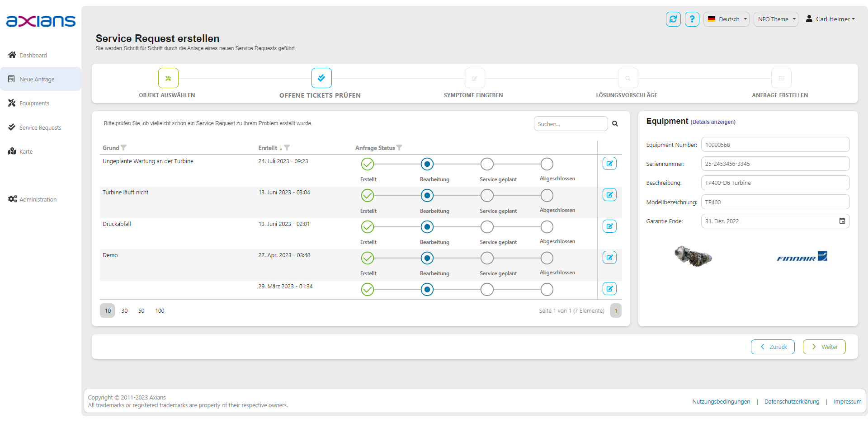This screenshot has width=868, height=423.
Task: Open Service Requests in the navigation
Action: click(x=40, y=127)
